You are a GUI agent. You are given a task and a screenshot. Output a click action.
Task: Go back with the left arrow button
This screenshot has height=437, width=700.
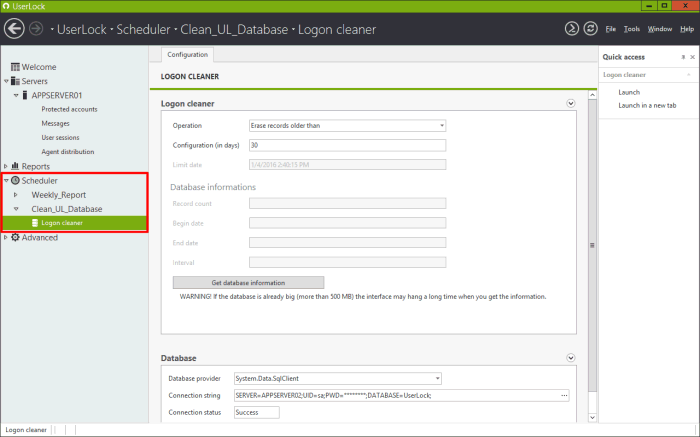pyautogui.click(x=14, y=29)
